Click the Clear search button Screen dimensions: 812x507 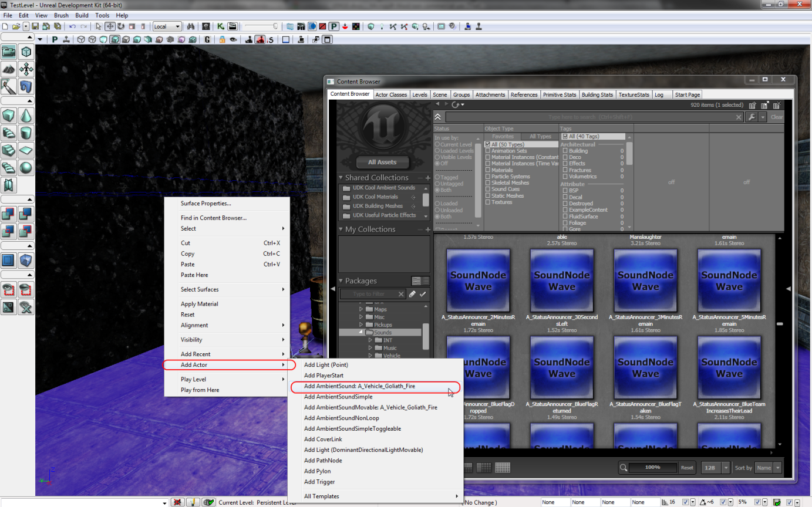pyautogui.click(x=776, y=117)
